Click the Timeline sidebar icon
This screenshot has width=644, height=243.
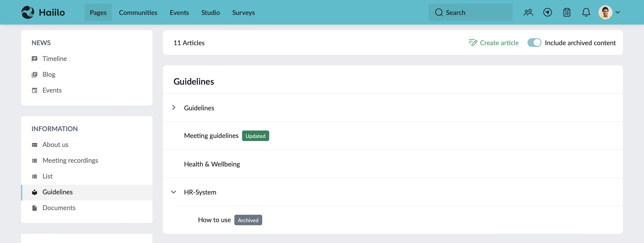tap(35, 59)
